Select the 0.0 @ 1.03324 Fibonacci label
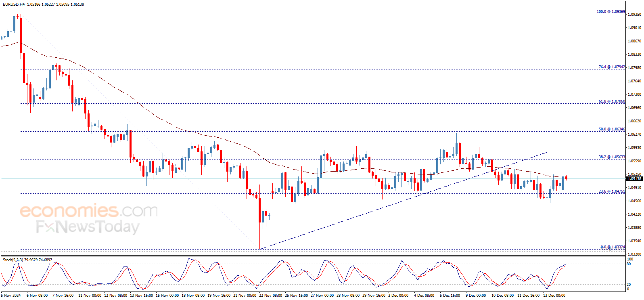644x300 pixels. click(613, 247)
